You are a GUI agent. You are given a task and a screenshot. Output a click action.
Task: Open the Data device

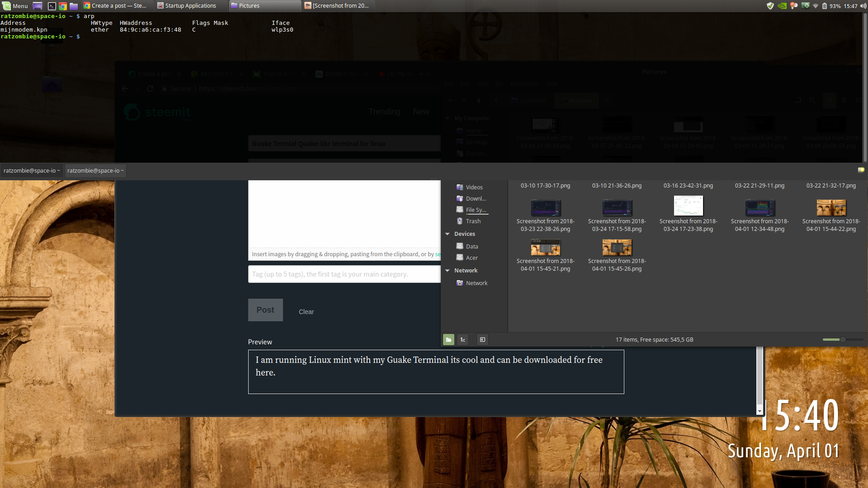[x=472, y=247]
